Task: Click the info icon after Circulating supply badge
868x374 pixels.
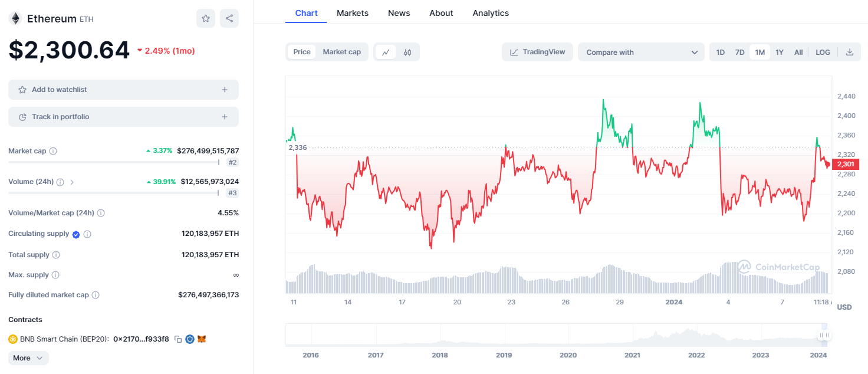Action: click(87, 234)
